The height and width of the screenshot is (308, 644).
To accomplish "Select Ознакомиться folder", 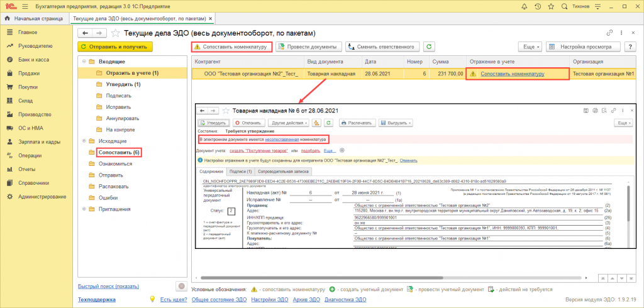I will (x=116, y=163).
